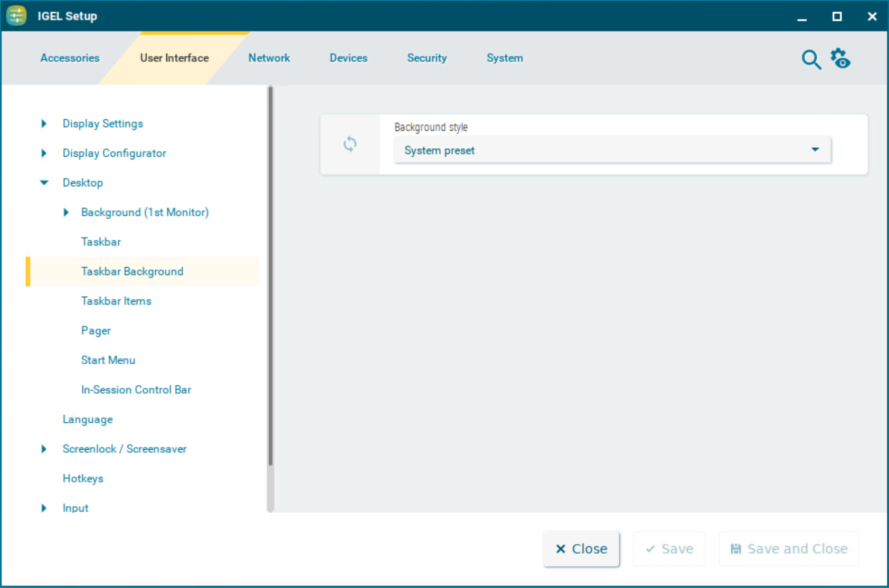The width and height of the screenshot is (889, 588).
Task: Open the settings gear with eye icon
Action: click(840, 59)
